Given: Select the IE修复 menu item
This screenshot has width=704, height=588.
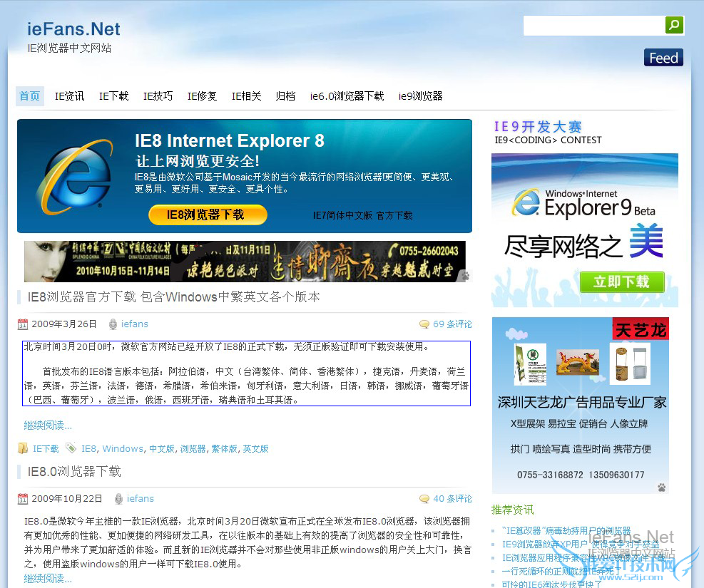Looking at the screenshot, I should [x=202, y=96].
